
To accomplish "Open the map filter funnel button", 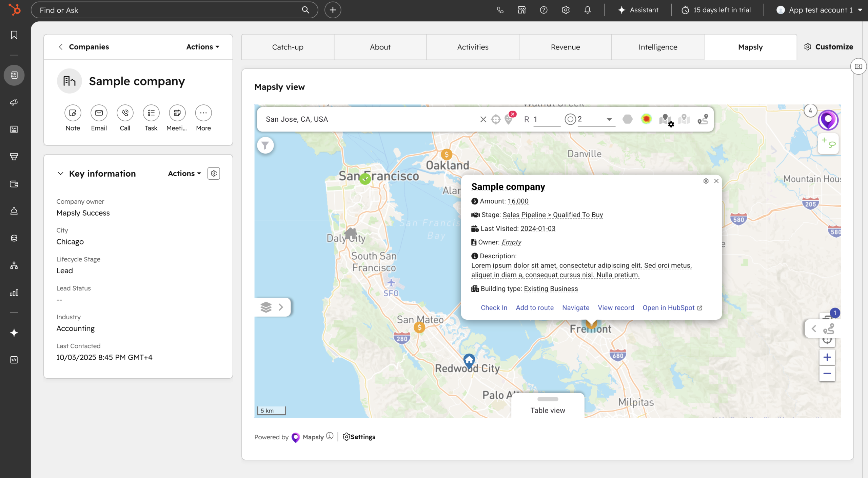I will pos(265,145).
